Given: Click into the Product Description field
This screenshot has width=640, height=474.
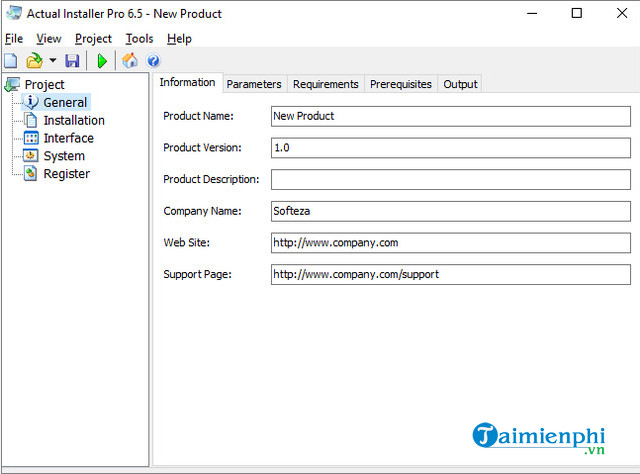Looking at the screenshot, I should (x=450, y=180).
